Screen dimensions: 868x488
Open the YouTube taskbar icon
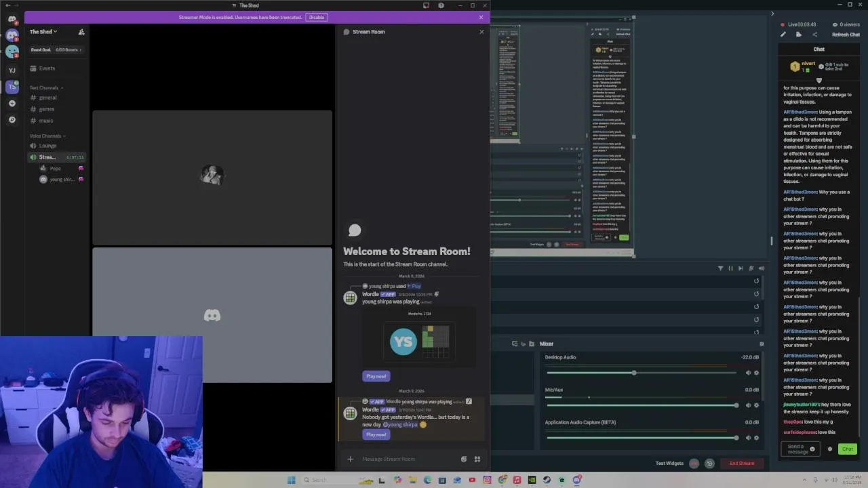coord(472,480)
